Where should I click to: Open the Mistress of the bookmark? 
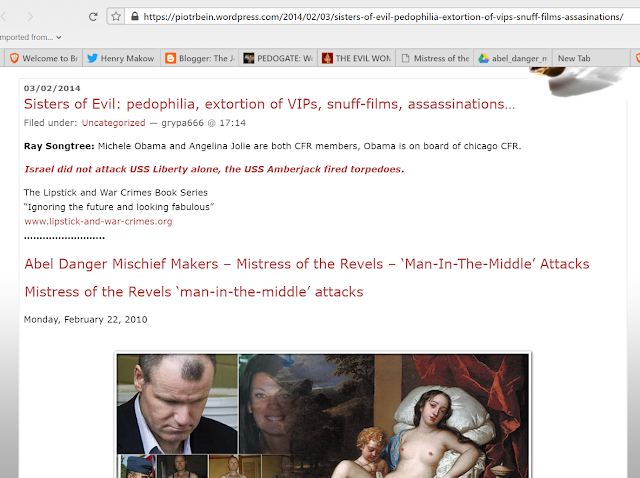435,58
